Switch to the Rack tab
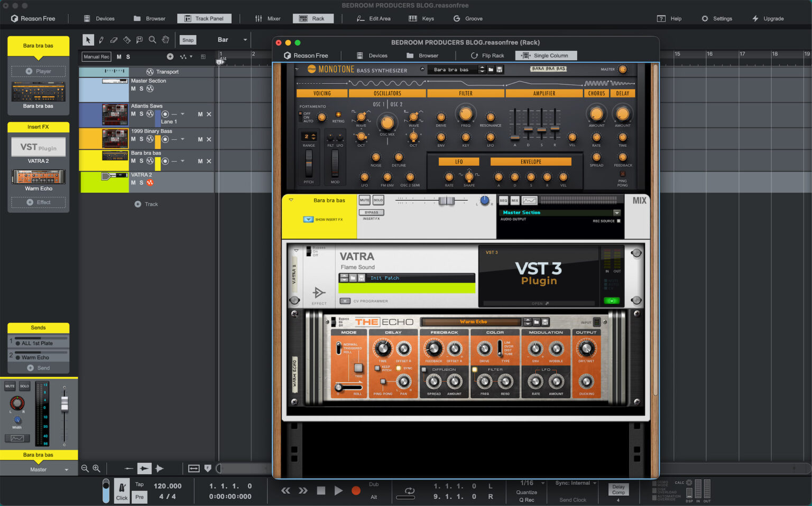The width and height of the screenshot is (812, 506). coord(313,18)
